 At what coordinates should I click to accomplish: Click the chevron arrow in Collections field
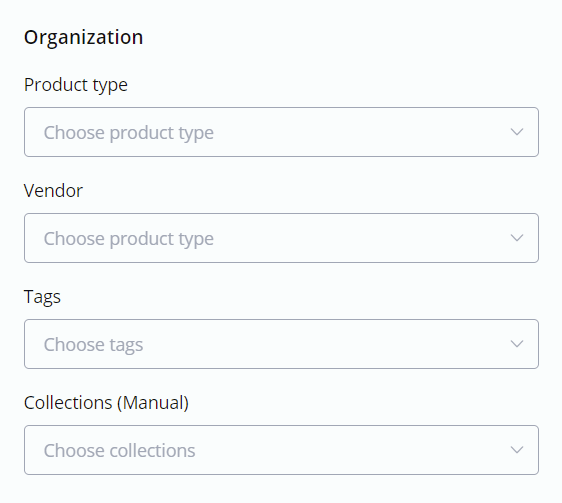pos(516,450)
